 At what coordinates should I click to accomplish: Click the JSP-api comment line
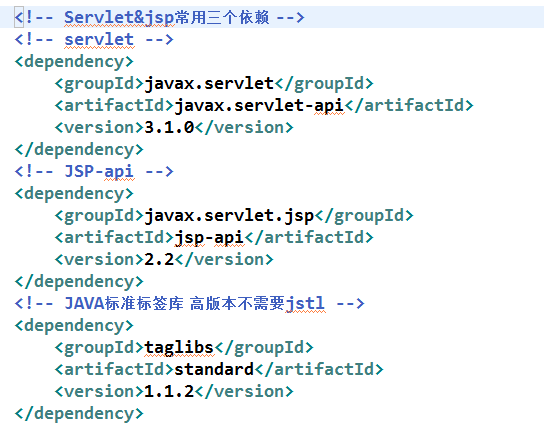(94, 171)
